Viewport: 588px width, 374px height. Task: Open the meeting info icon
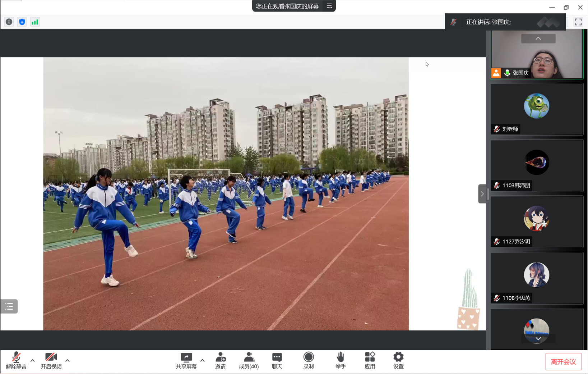pos(9,22)
